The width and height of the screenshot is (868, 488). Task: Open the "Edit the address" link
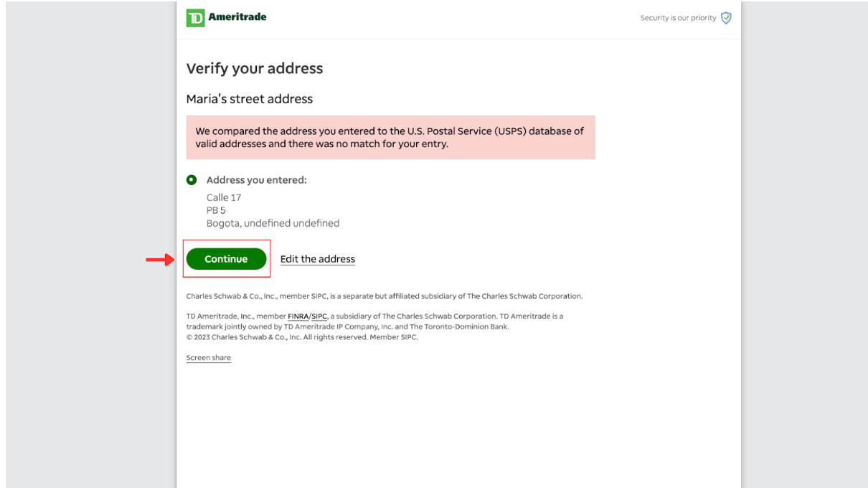point(317,259)
